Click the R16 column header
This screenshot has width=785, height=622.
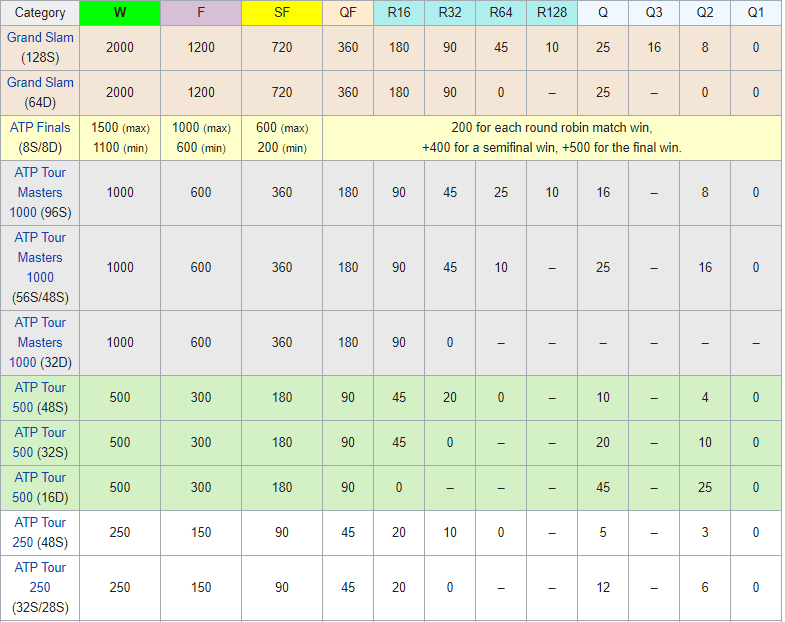tap(399, 13)
